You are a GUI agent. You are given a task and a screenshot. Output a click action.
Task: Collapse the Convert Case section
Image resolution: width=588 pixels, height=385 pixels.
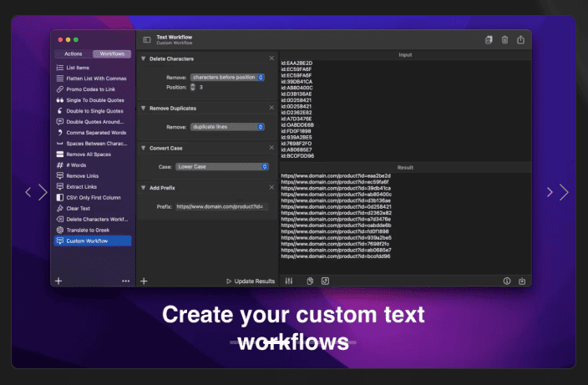coord(144,148)
